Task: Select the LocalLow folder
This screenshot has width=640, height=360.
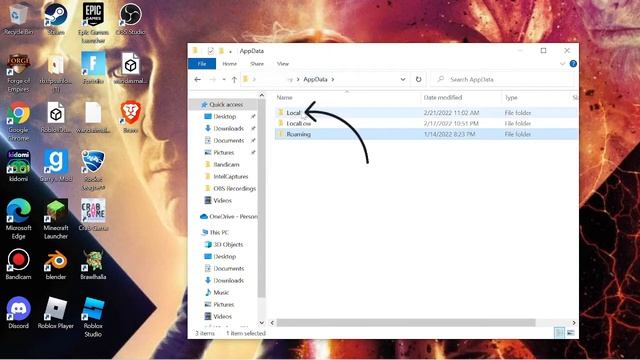Action: (426, 123)
